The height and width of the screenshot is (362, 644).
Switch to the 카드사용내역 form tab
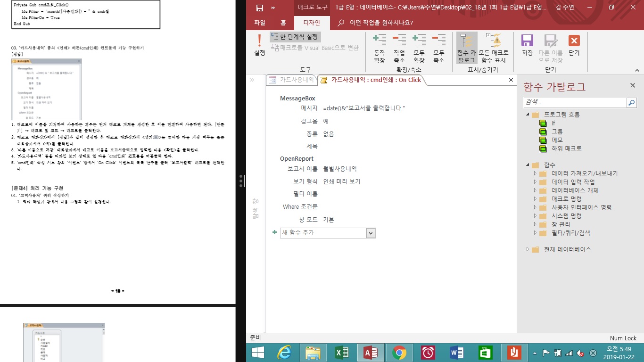(292, 80)
